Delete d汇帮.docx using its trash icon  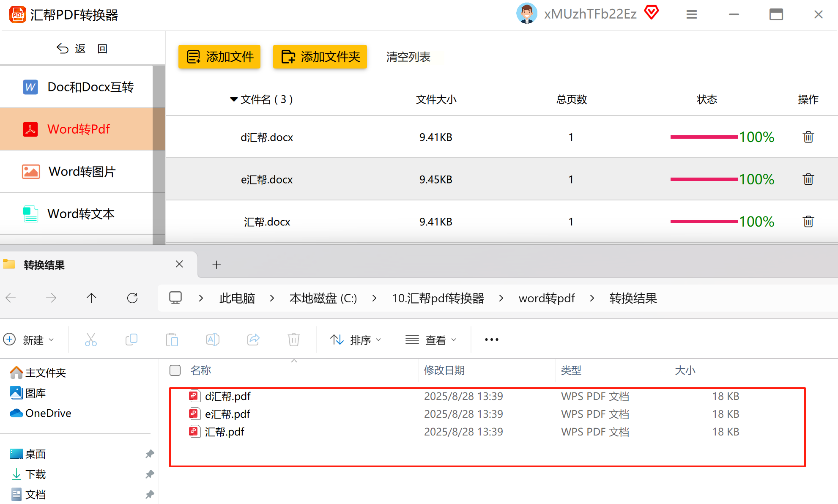pos(808,137)
